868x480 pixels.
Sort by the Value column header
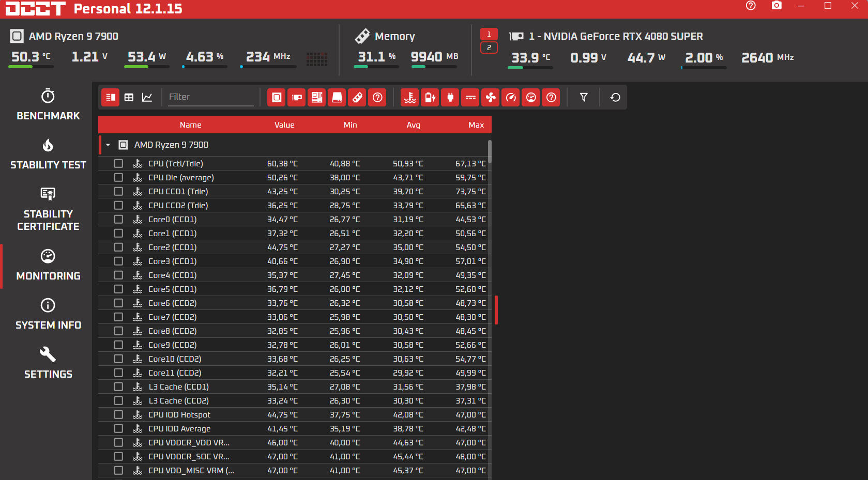coord(284,125)
